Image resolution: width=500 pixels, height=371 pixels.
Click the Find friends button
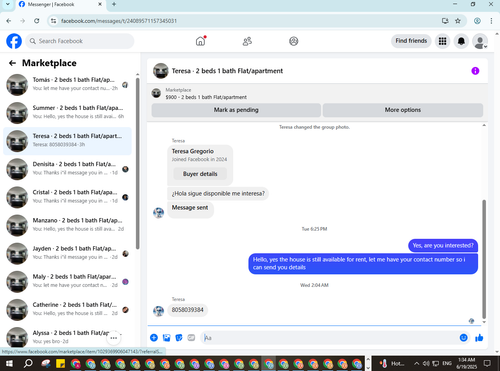pyautogui.click(x=411, y=41)
